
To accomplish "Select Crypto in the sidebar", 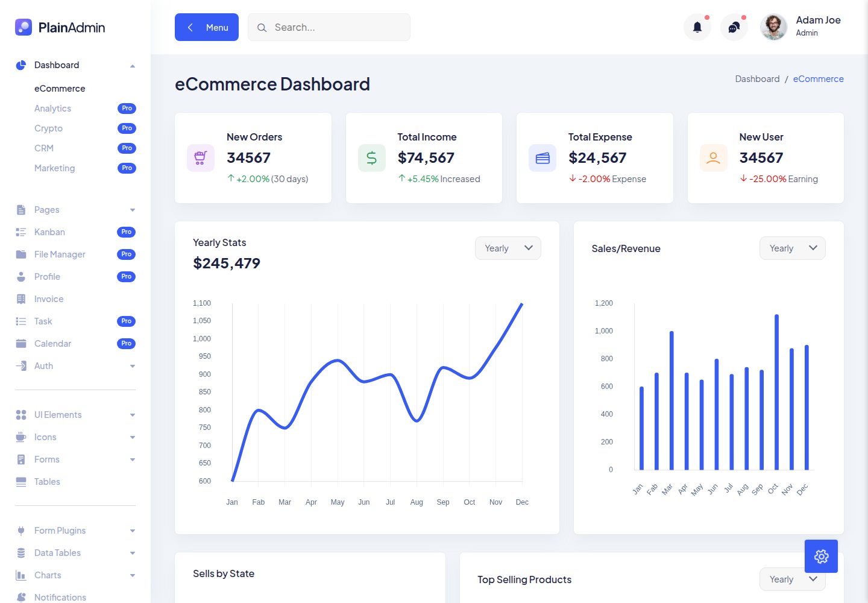I will (x=48, y=128).
